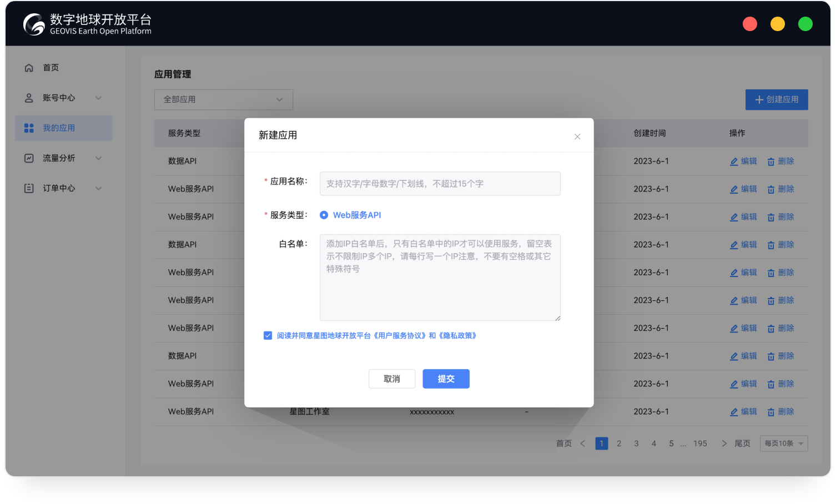Viewport: 836px width, 504px height.
Task: Click the pencil icon in the fourth table row
Action: coord(734,245)
